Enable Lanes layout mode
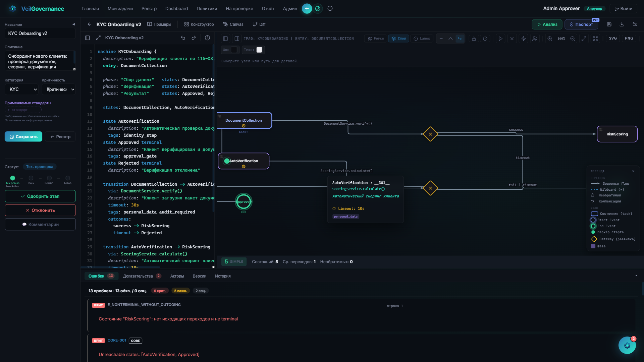 tap(422, 39)
